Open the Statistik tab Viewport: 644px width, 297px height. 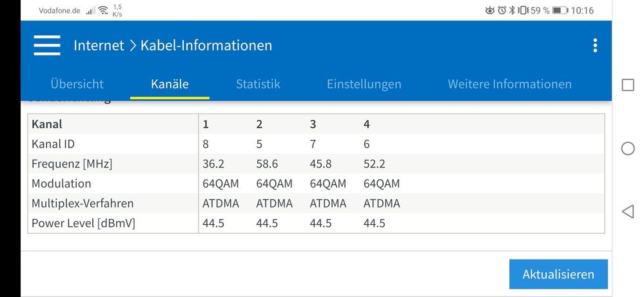tap(258, 84)
